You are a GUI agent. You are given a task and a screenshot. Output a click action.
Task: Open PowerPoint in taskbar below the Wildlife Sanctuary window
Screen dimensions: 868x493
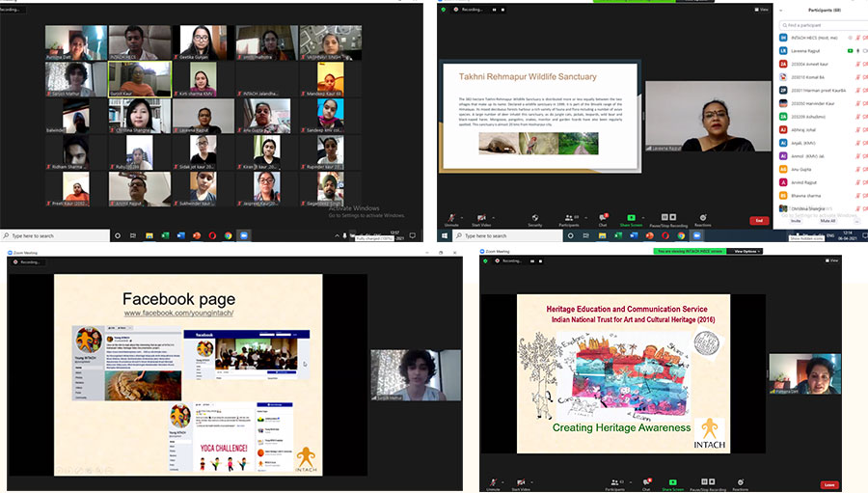click(649, 235)
